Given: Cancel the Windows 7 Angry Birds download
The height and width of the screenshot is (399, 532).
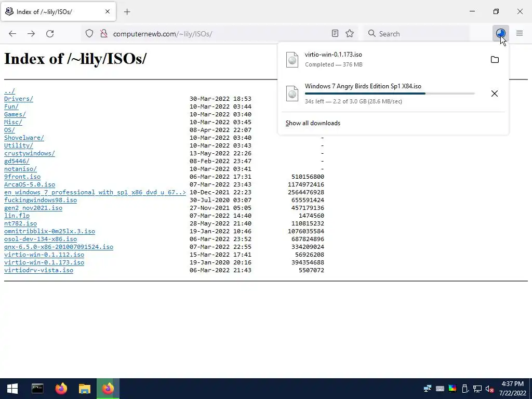Looking at the screenshot, I should click(x=495, y=94).
